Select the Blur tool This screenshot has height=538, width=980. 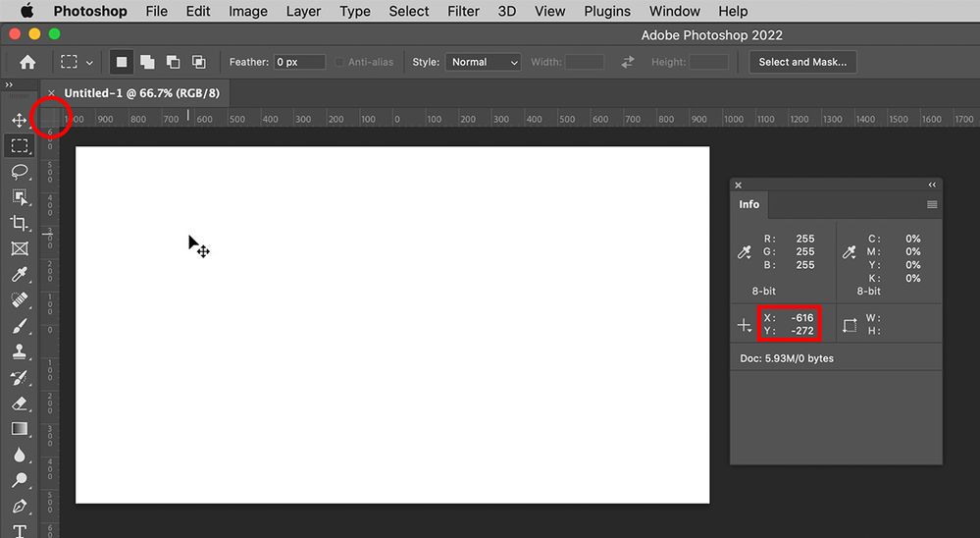[20, 455]
